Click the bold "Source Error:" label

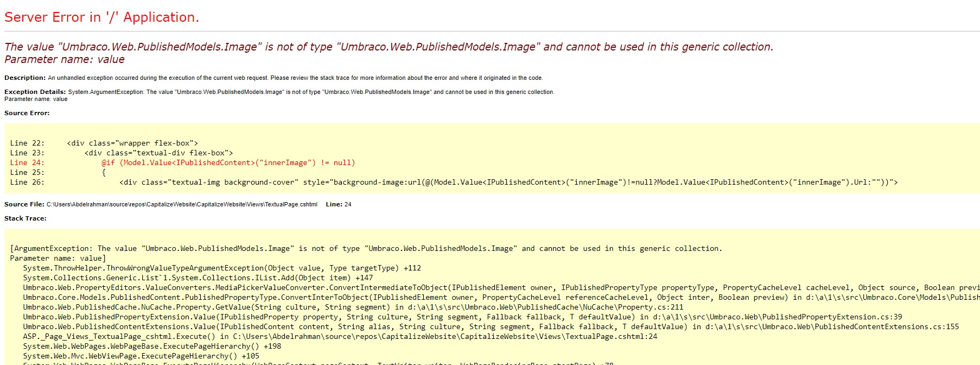[27, 113]
